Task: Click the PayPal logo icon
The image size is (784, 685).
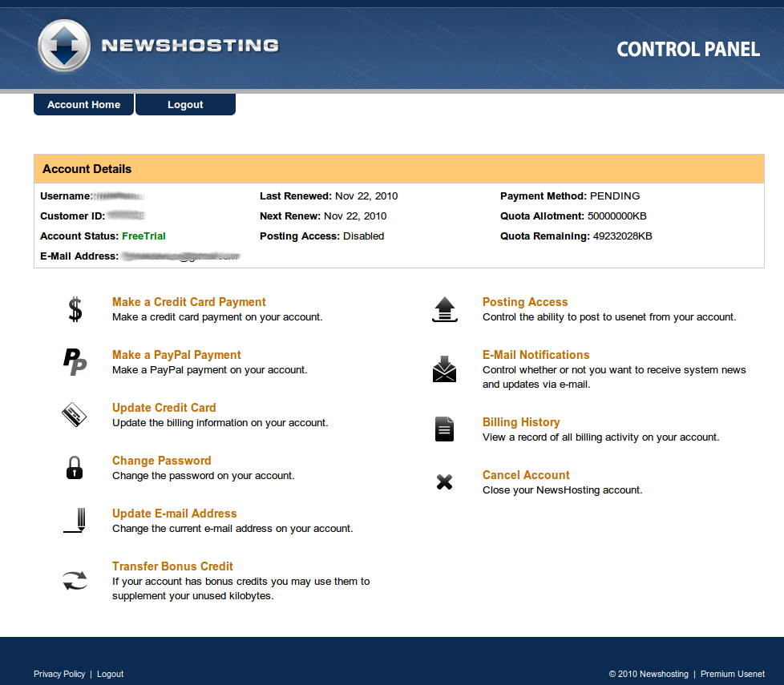Action: coord(75,362)
